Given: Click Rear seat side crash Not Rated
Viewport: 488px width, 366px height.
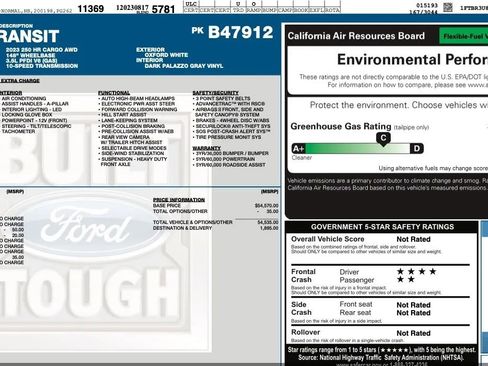Looking at the screenshot, I should tap(413, 313).
